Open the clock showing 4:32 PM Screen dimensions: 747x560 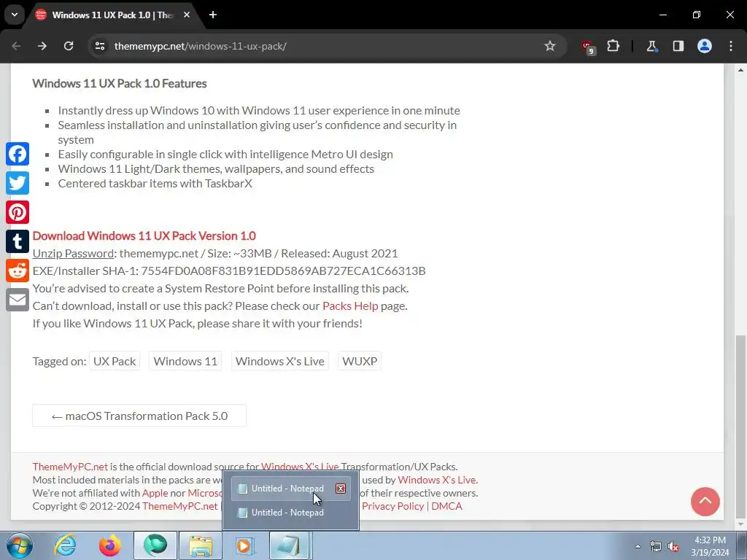pyautogui.click(x=710, y=546)
